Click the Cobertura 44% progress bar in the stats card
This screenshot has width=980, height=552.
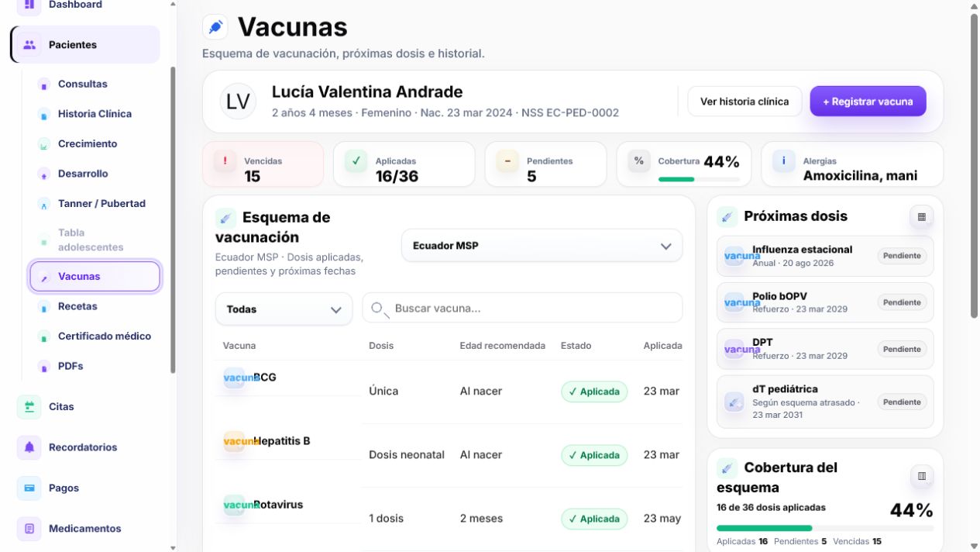tap(699, 179)
